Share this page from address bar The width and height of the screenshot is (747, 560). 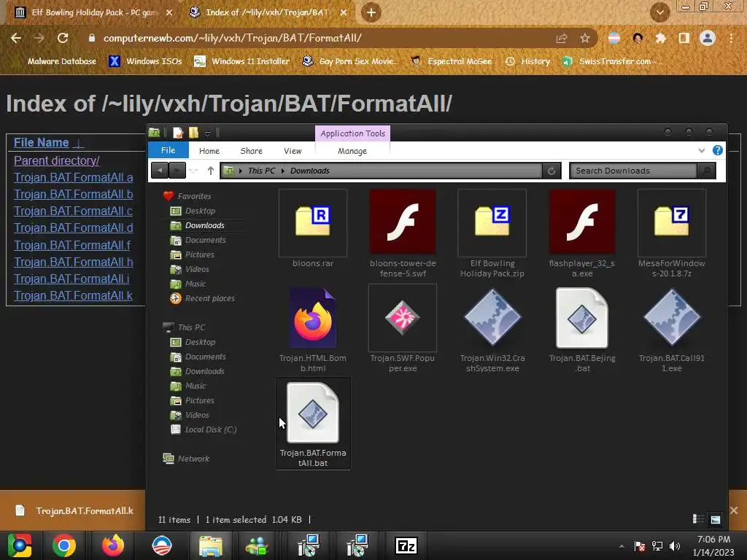(x=562, y=38)
